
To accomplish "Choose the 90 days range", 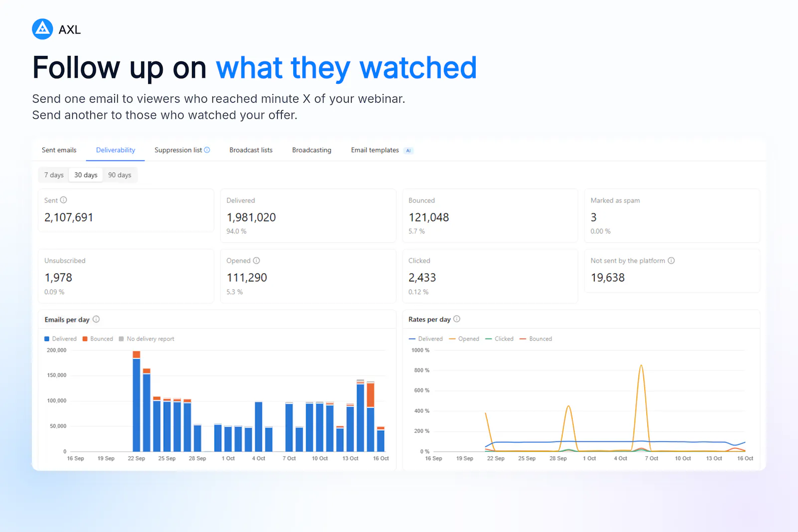I will (120, 175).
